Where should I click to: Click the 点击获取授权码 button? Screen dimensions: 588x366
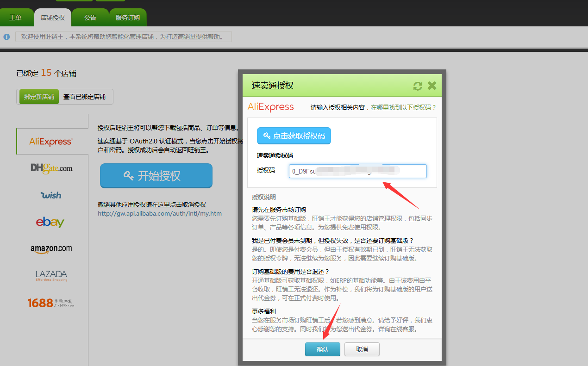point(294,136)
